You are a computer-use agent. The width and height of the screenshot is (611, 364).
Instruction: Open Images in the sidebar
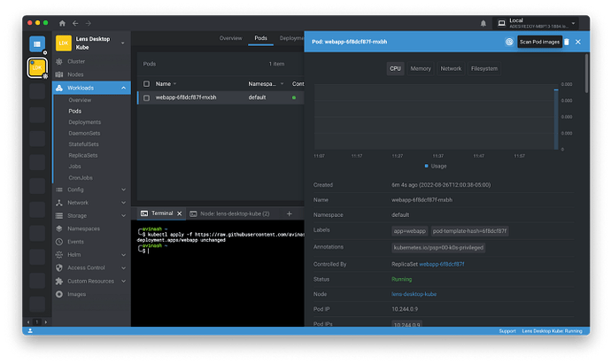[77, 293]
